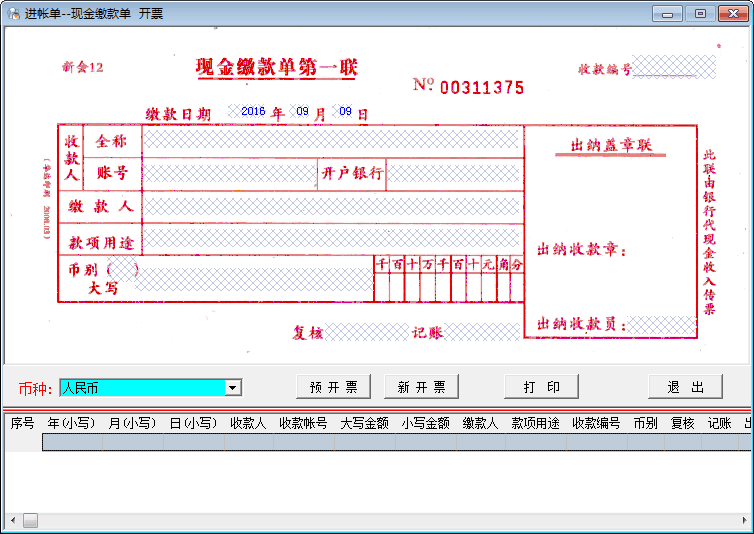The image size is (754, 534).
Task: Click the horizontal scrollbar right arrow
Action: pyautogui.click(x=744, y=520)
